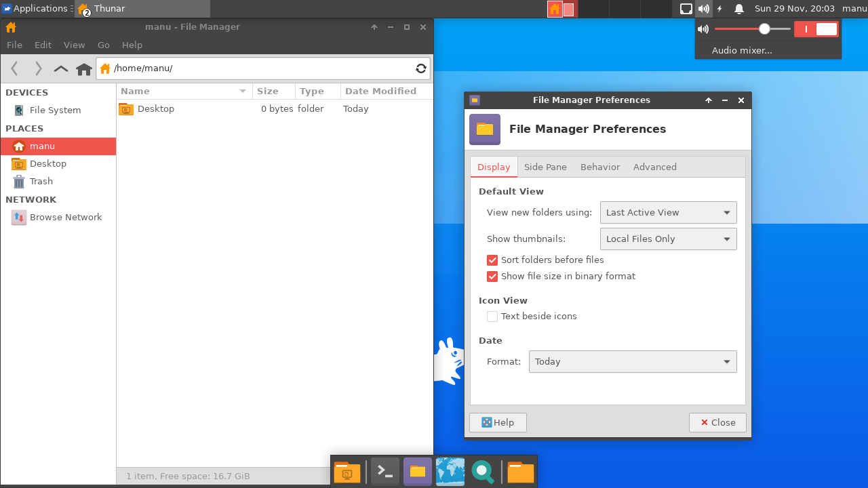Uncheck Sort folders before files
The height and width of the screenshot is (488, 868).
click(x=492, y=260)
